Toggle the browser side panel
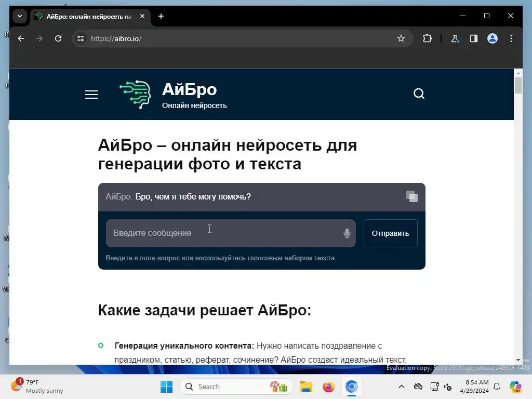Image resolution: width=532 pixels, height=399 pixels. point(474,38)
